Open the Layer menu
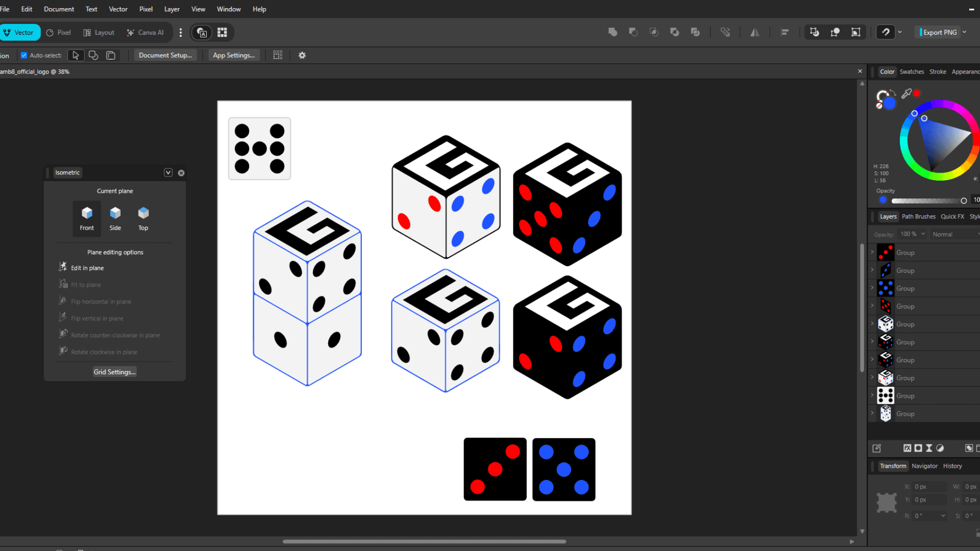 (x=171, y=9)
